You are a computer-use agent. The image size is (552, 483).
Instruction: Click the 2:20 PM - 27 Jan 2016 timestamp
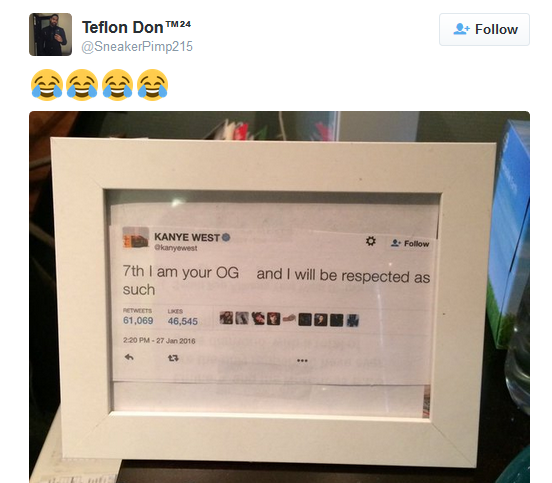click(159, 340)
